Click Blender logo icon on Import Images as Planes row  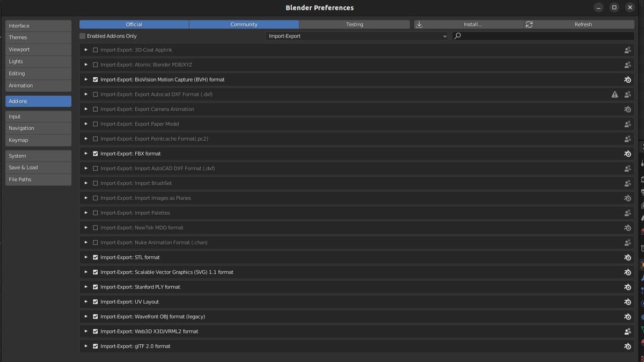click(627, 198)
